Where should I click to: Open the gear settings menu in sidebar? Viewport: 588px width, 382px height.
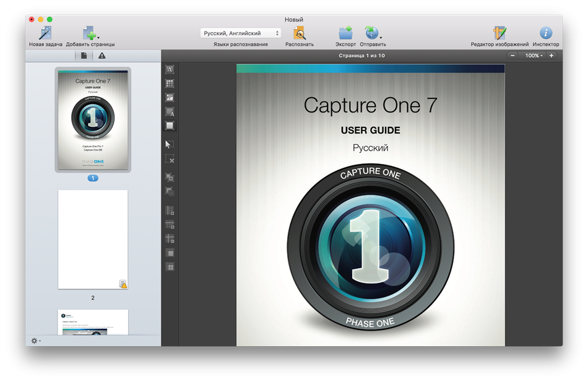[36, 341]
